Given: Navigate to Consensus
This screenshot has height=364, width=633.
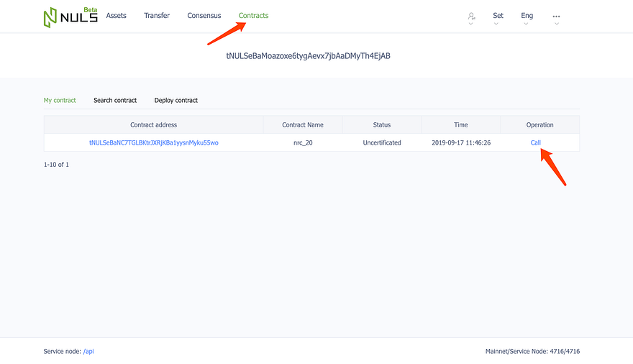Looking at the screenshot, I should (204, 16).
